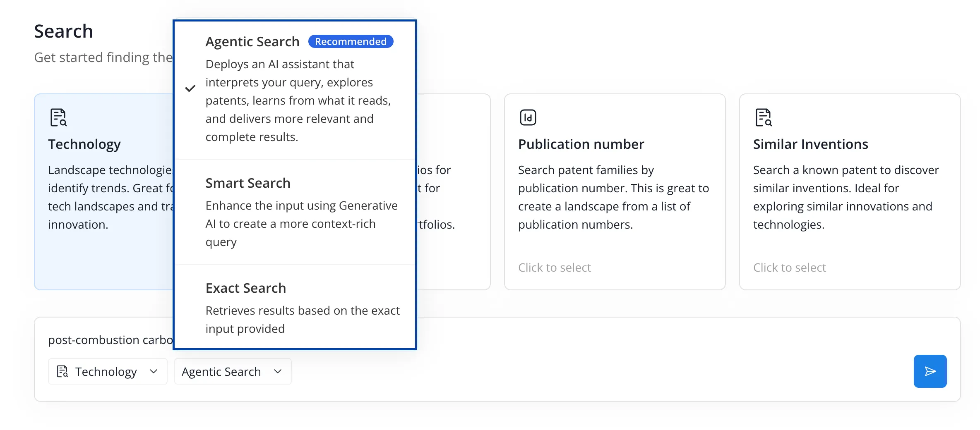
Task: Click the 'Search a known patent to discover' text
Action: [846, 170]
